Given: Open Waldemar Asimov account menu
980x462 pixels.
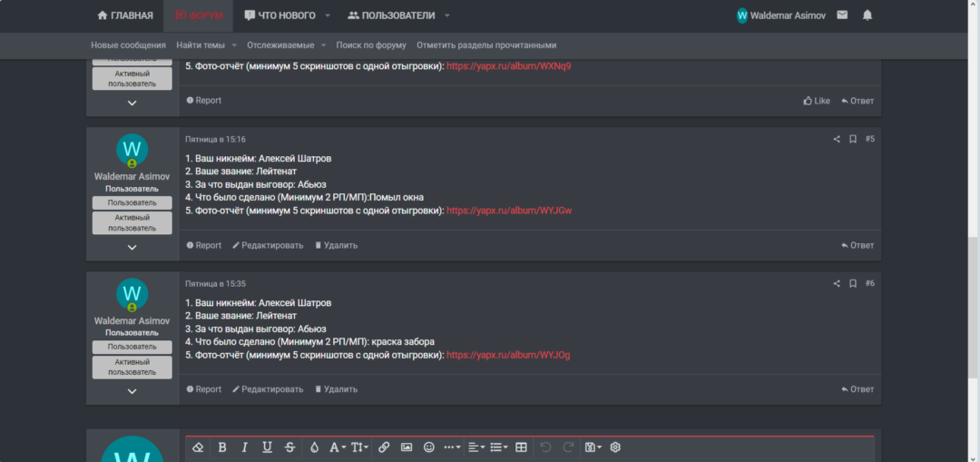Looking at the screenshot, I should [x=781, y=15].
